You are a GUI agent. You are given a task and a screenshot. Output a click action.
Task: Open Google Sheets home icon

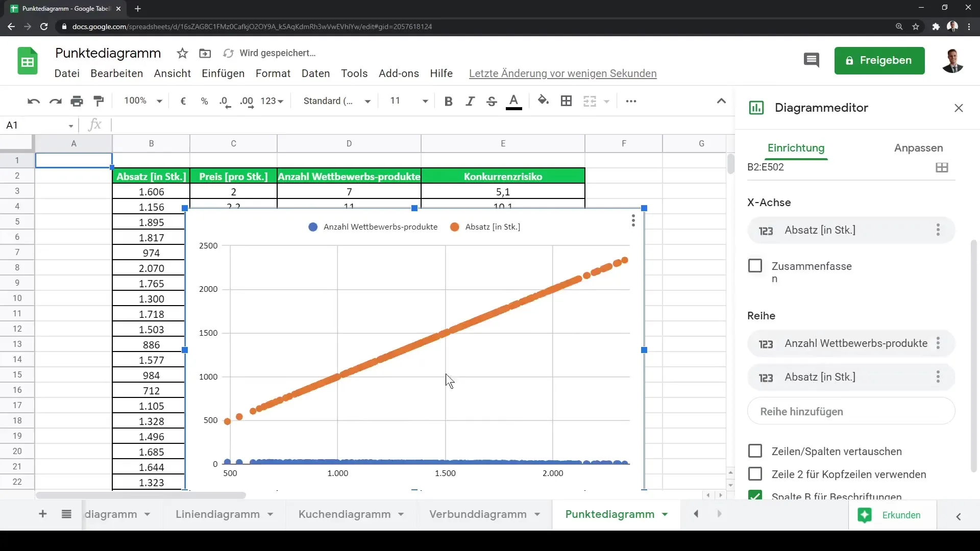28,61
